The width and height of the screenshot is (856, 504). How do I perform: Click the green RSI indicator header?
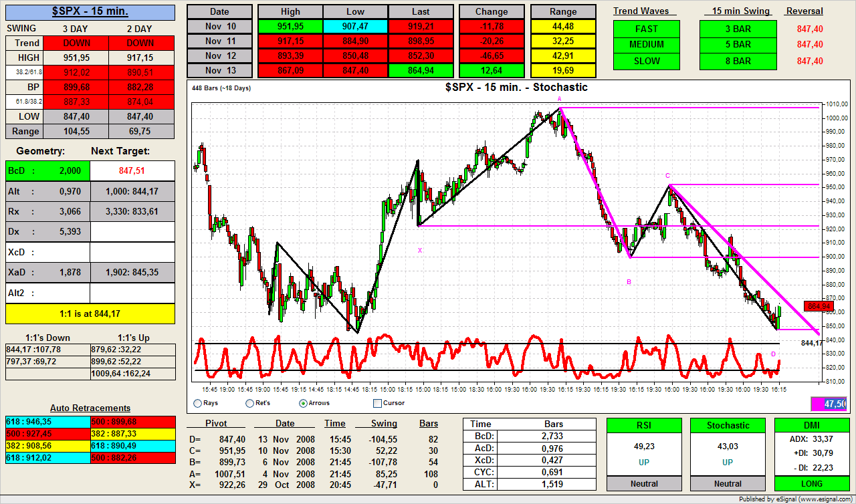pyautogui.click(x=643, y=425)
